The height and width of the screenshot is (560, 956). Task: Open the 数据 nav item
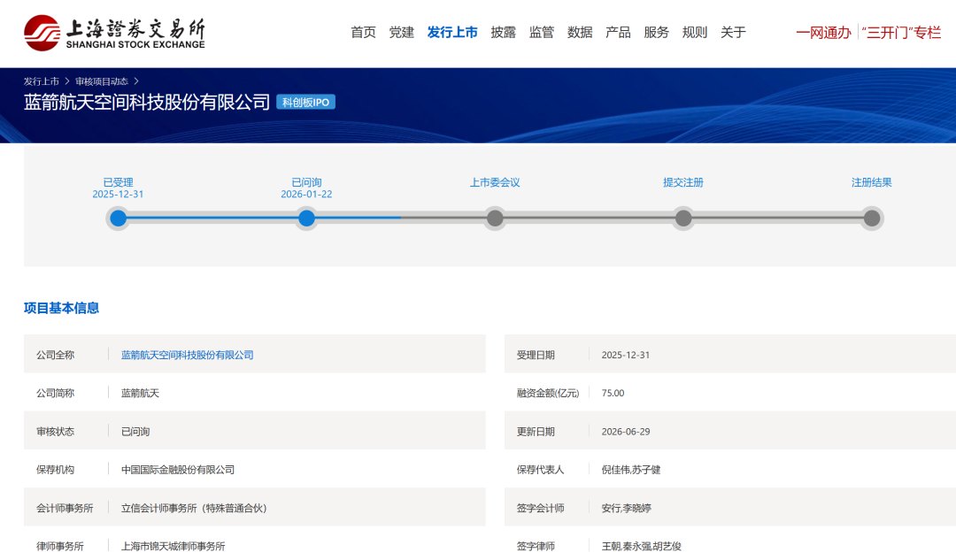[x=580, y=33]
